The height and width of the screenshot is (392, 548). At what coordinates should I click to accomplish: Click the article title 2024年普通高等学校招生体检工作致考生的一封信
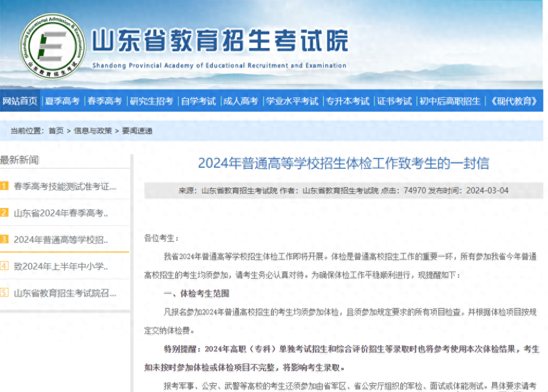(344, 163)
